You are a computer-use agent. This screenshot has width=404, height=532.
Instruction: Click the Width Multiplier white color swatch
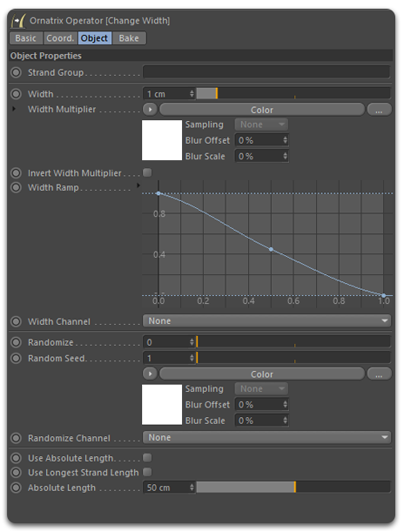pos(162,140)
